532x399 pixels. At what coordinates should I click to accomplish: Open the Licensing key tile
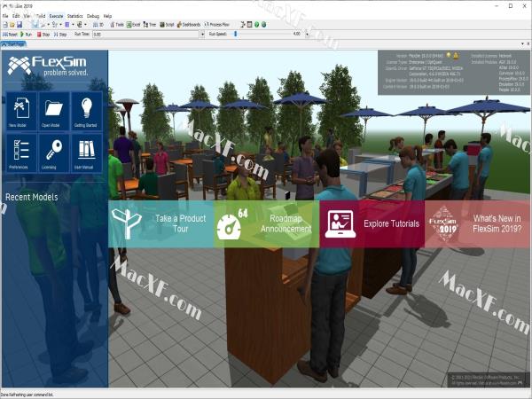point(53,153)
